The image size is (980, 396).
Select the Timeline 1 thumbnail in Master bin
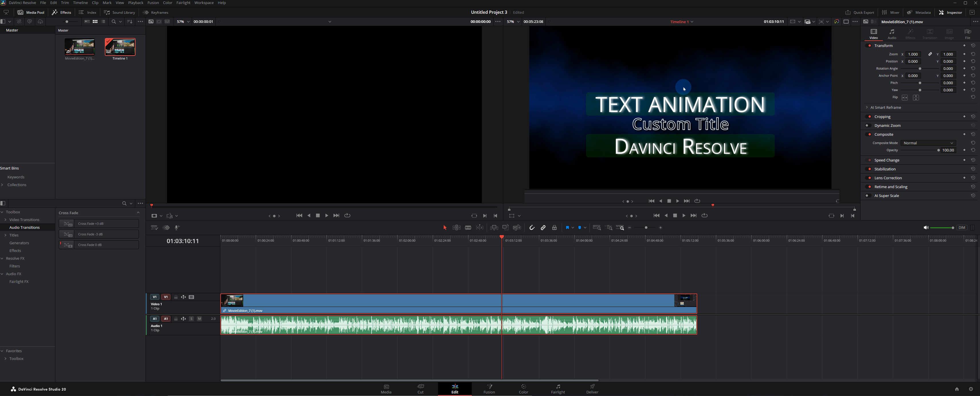pos(120,47)
